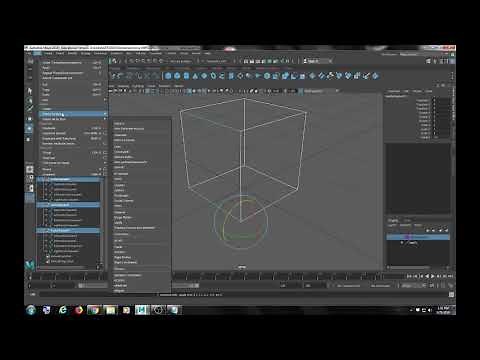The image size is (480, 360).
Task: Open the Script Editor icon at command line
Action: (x=451, y=295)
